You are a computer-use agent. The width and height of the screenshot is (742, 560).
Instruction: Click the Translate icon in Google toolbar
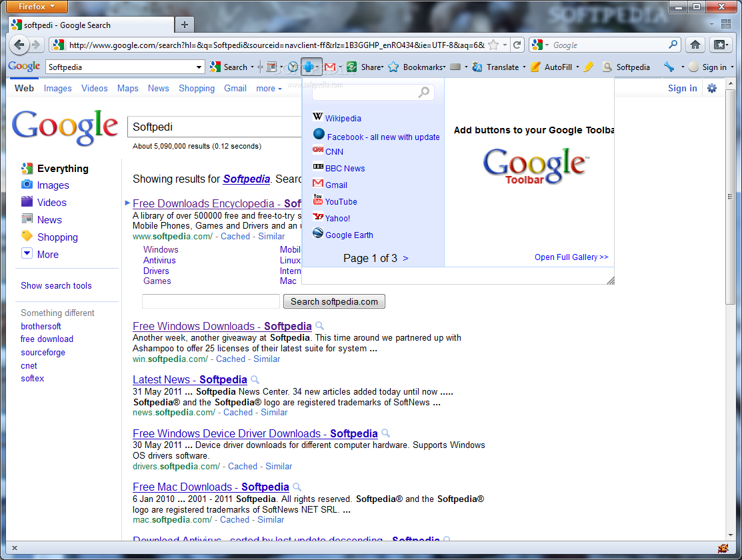coord(477,67)
